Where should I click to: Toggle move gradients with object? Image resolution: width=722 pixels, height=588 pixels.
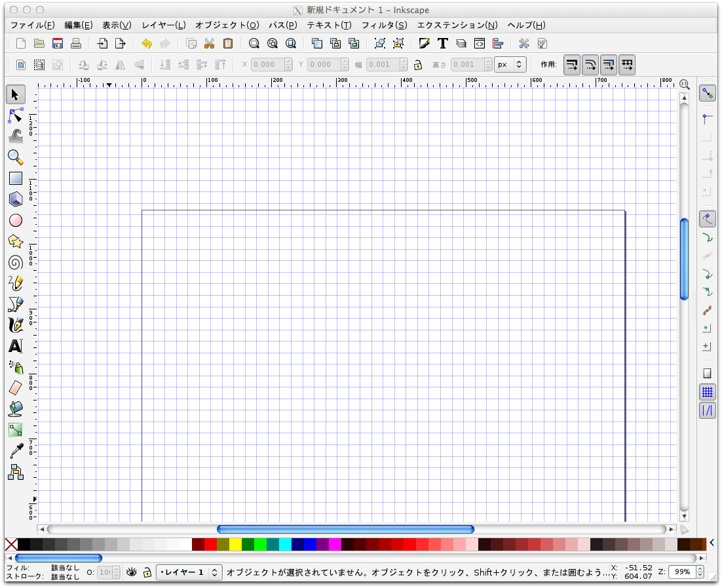(x=609, y=64)
